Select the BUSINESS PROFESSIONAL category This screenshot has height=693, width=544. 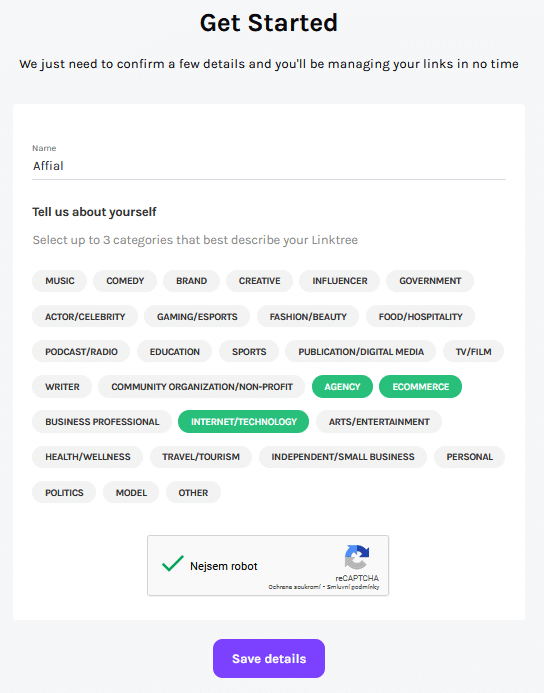[x=102, y=422]
